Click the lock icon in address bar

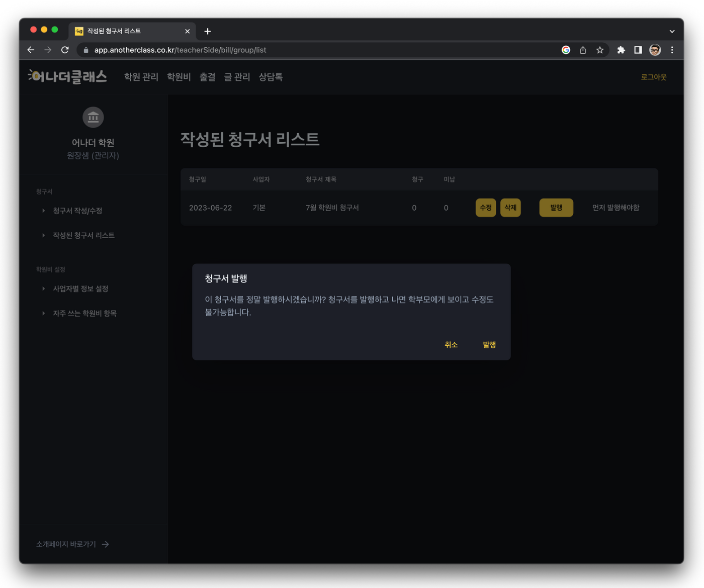coord(86,50)
